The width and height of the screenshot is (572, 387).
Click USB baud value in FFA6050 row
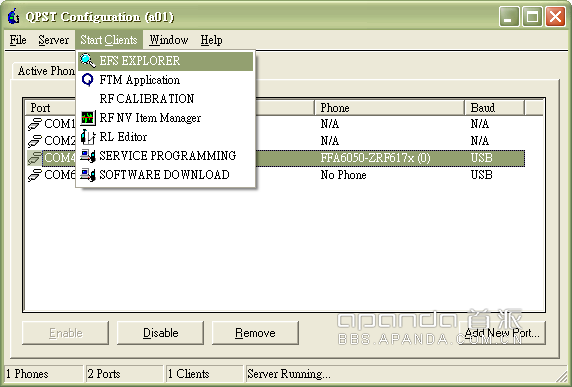(x=482, y=158)
